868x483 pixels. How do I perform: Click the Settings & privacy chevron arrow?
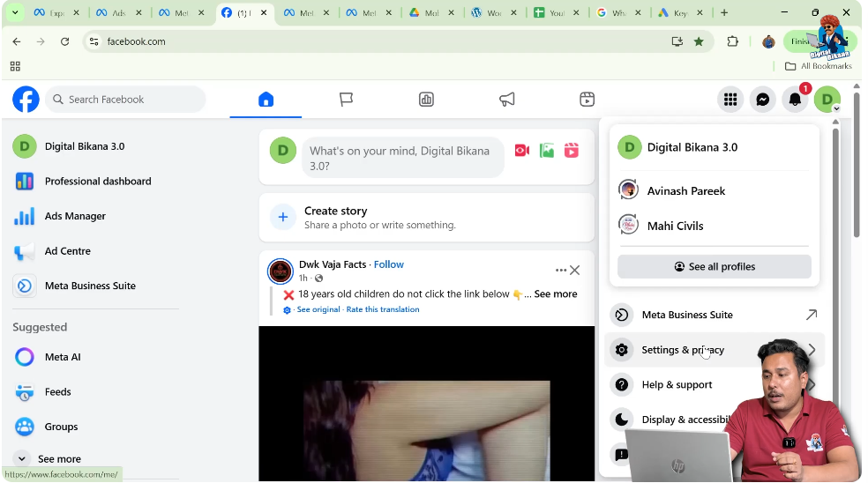click(812, 350)
